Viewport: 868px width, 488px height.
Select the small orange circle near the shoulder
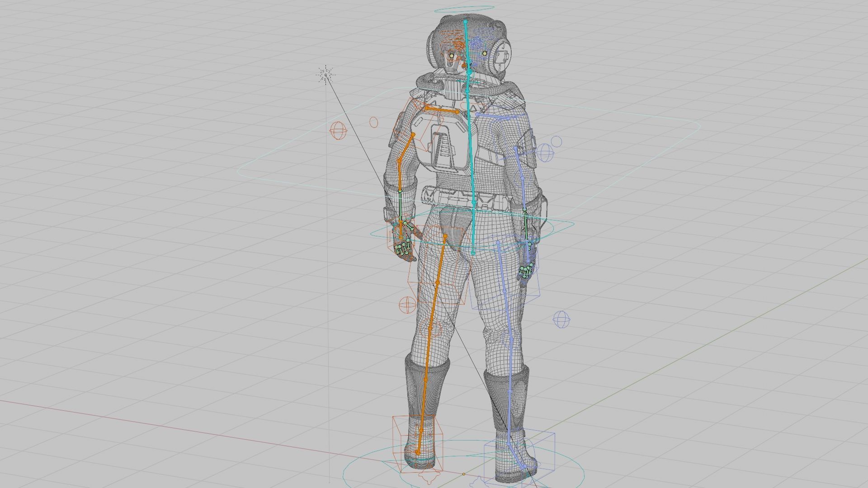373,122
